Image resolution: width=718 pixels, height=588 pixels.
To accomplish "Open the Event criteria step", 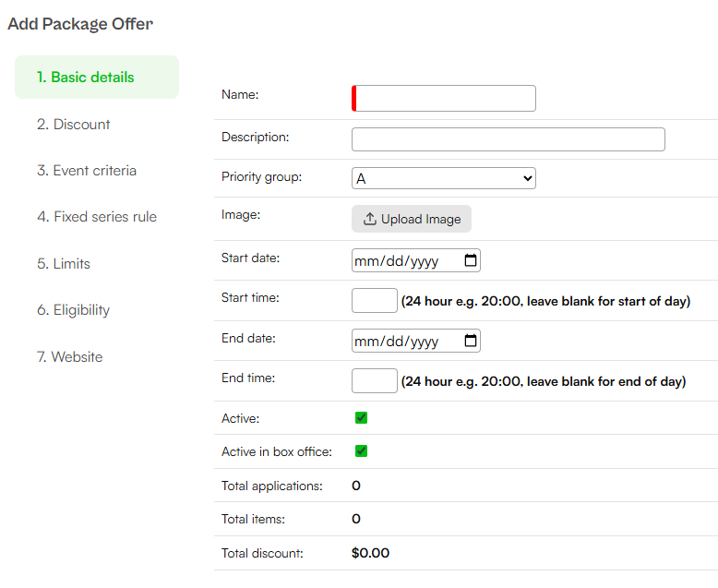I will (87, 171).
